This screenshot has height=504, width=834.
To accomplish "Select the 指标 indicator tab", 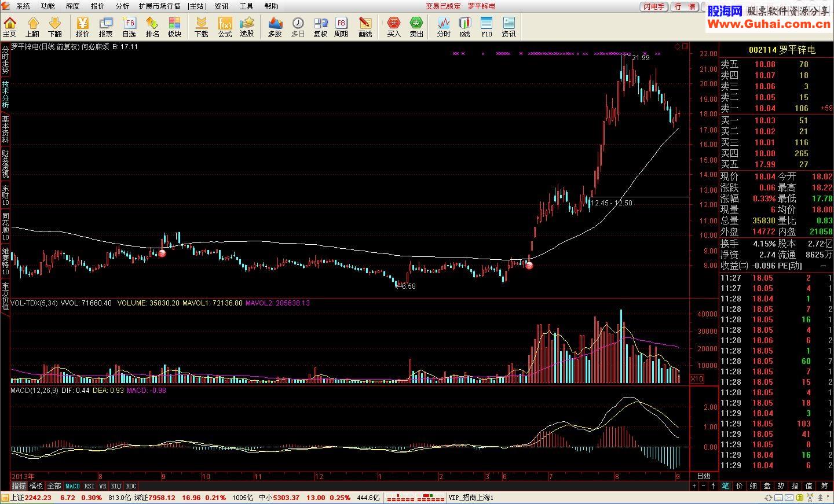I will [19, 486].
